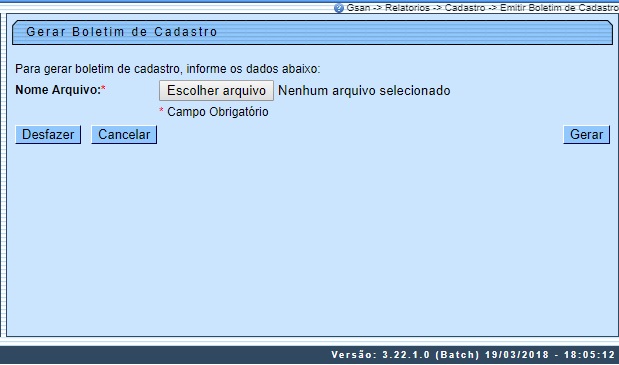Open the blue help question-mark icon
619x365 pixels.
(x=339, y=8)
